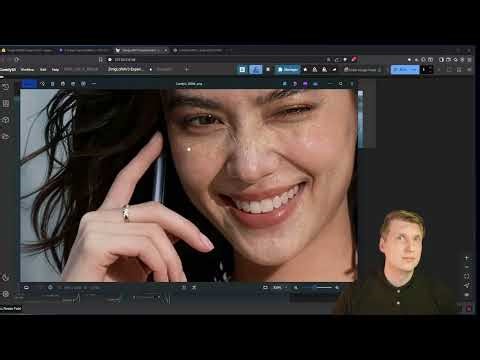Toggle select mode arrow icon at right edge
Screen dimensions: 480x360
[467, 286]
